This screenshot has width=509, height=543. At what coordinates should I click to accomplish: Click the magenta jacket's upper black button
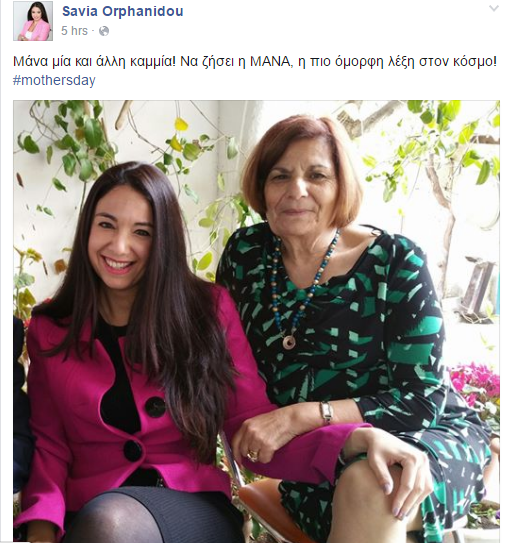click(x=155, y=407)
